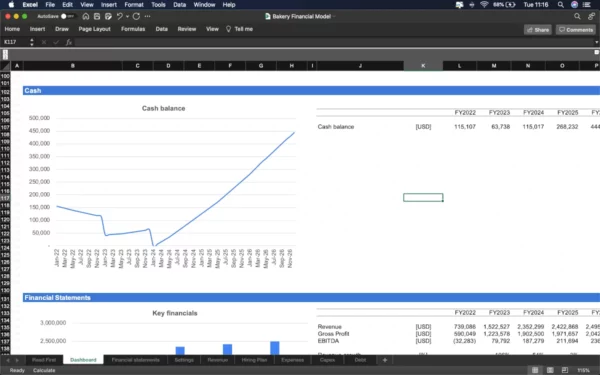The width and height of the screenshot is (600, 375).
Task: Click the search icon in title bar
Action: 577,16
